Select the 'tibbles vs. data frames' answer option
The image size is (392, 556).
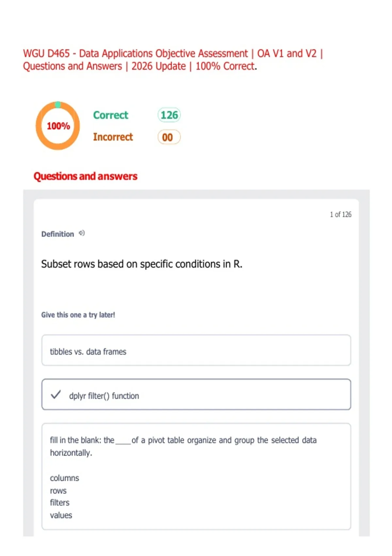pos(196,350)
